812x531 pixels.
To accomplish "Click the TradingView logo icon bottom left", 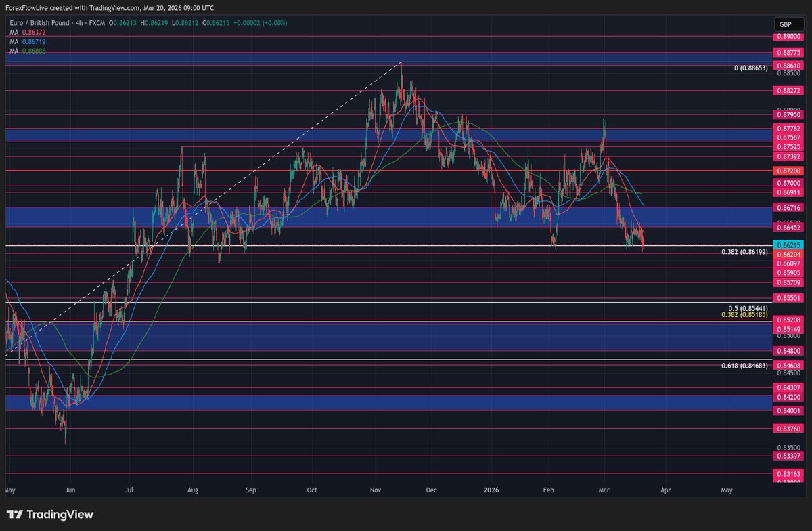I will pos(15,515).
